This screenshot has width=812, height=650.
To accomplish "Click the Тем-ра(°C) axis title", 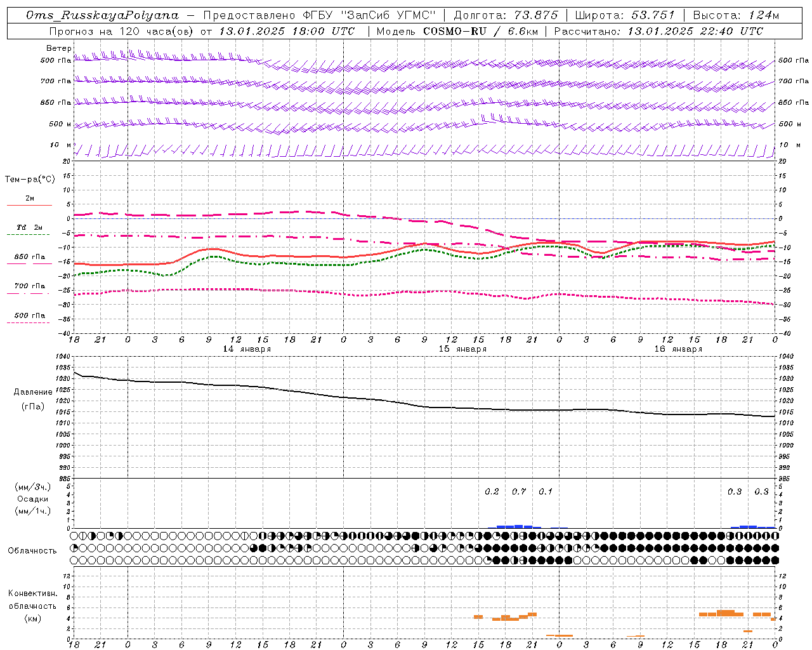I will click(x=30, y=180).
